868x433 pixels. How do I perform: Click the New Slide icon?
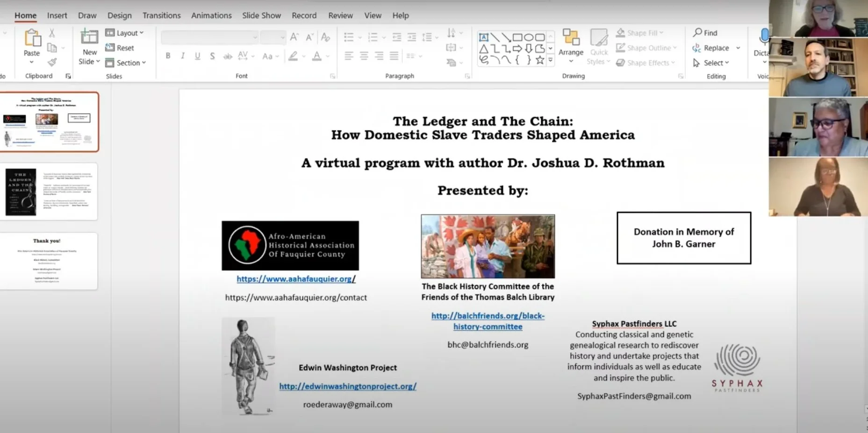pos(89,37)
